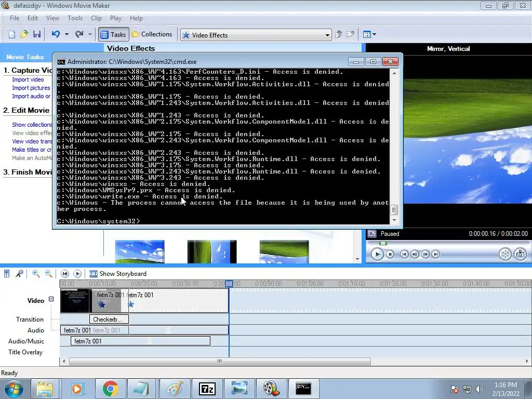Click Make titles or credits link
Viewport: 532px width, 399px height.
[32, 150]
